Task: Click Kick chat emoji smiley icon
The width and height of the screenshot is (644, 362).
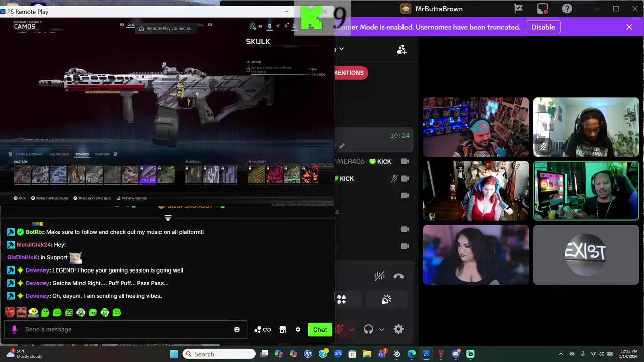Action: tap(237, 329)
